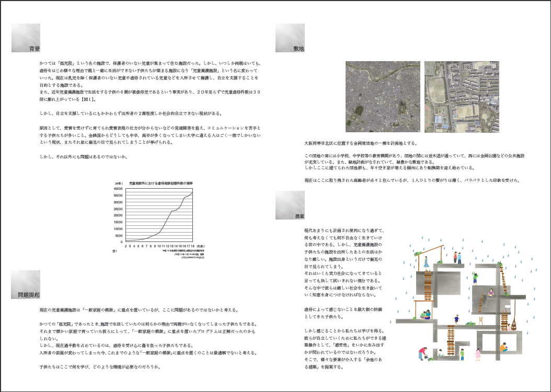This screenshot has width=551, height=392.
Task: Click the 背景 section header square
Action: [x=26, y=38]
